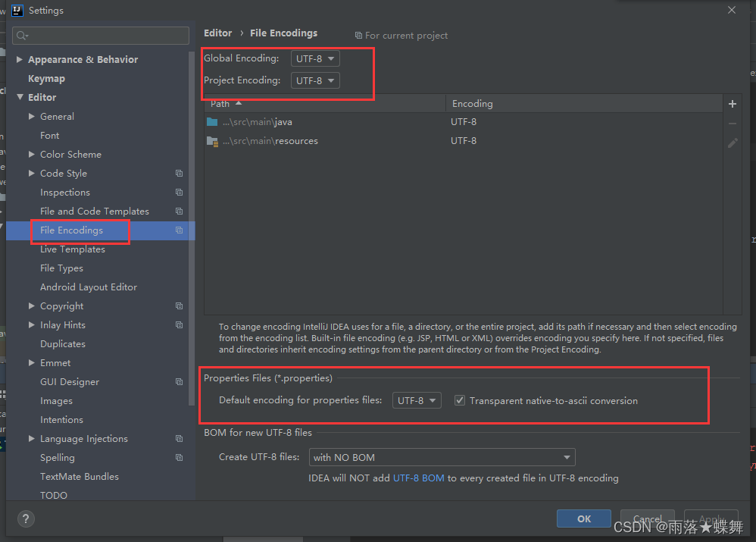This screenshot has height=542, width=756.
Task: Expand the General node arrow
Action: tap(32, 116)
